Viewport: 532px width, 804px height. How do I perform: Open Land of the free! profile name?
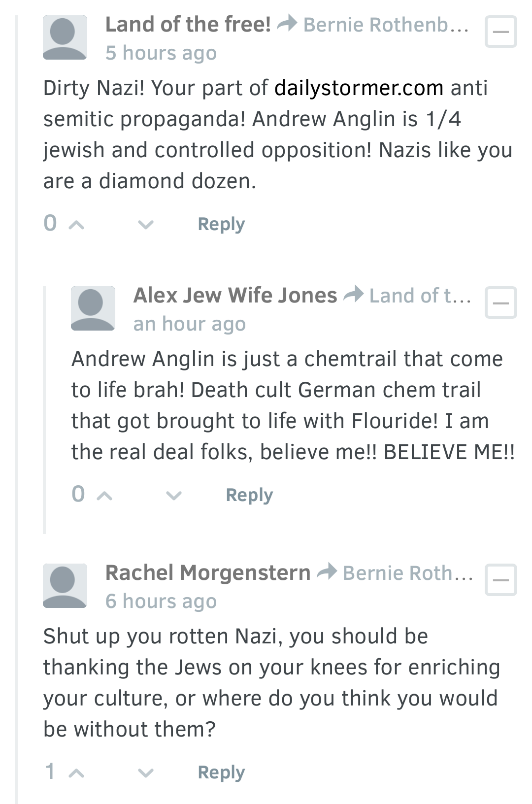click(188, 25)
